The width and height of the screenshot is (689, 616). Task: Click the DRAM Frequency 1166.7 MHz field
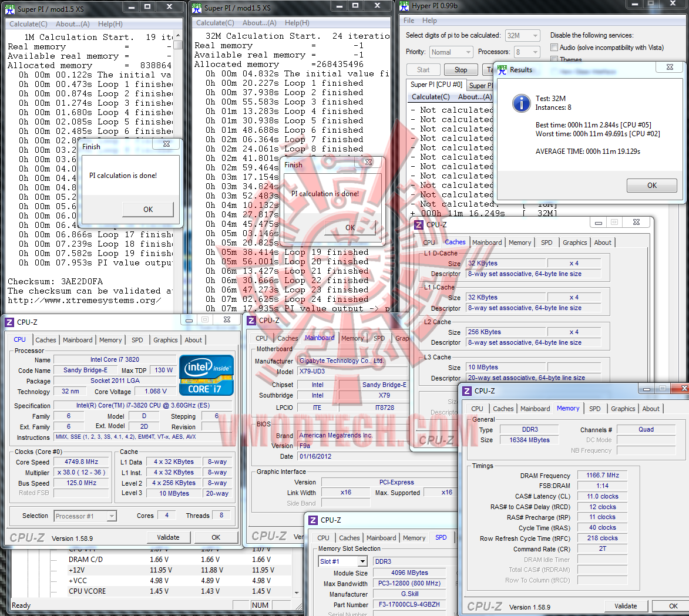603,476
